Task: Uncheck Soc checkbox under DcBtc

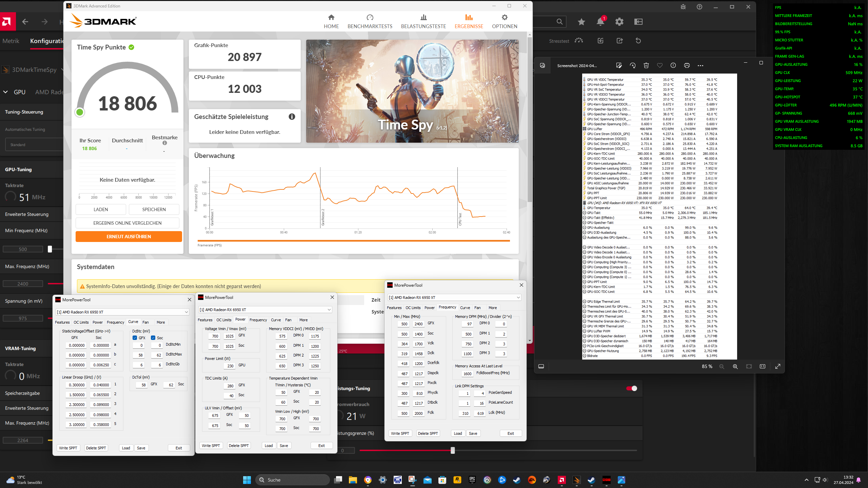Action: point(153,338)
